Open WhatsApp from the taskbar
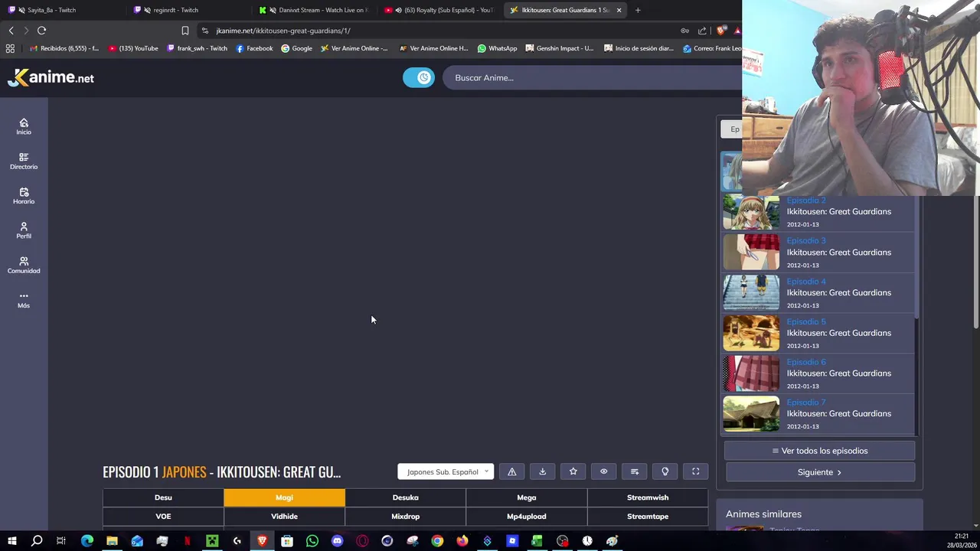Screen dimensions: 980x551 pos(312,541)
